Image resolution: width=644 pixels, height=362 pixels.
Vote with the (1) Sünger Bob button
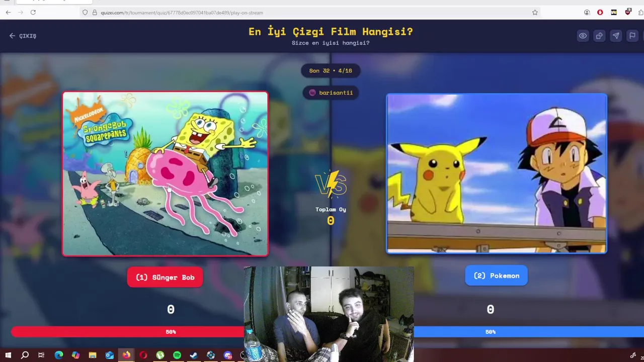click(165, 277)
